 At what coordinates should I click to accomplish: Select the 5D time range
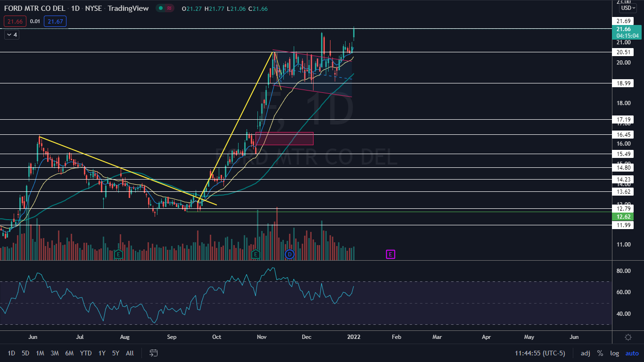coord(25,353)
